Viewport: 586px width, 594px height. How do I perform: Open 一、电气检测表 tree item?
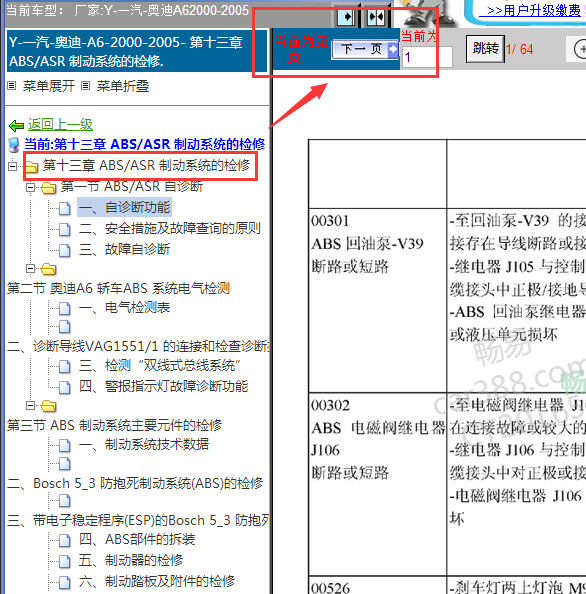click(124, 307)
